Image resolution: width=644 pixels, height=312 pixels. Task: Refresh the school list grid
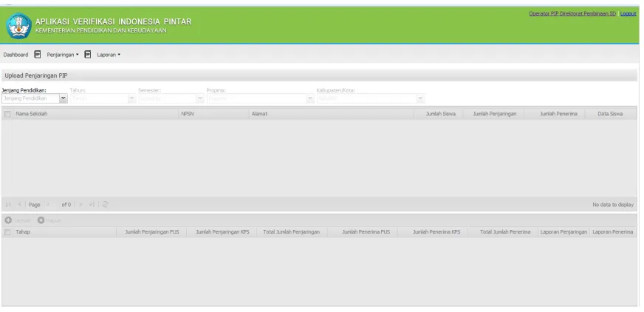[x=105, y=204]
